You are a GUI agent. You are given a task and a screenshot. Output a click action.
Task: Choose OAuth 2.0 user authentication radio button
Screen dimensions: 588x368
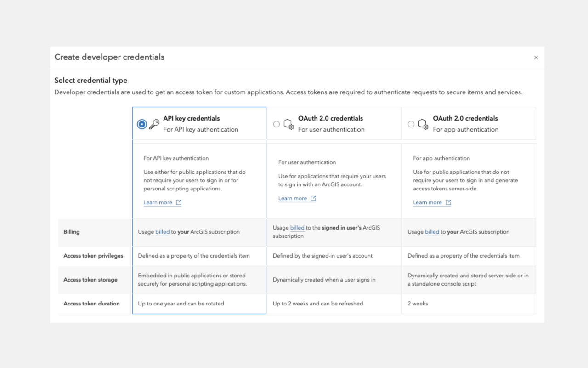(277, 124)
